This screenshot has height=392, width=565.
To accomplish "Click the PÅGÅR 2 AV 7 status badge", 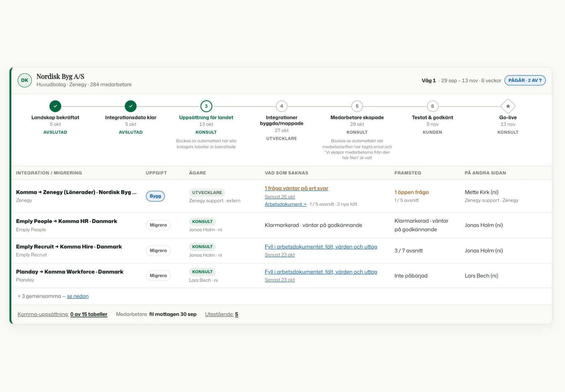I will [x=525, y=80].
